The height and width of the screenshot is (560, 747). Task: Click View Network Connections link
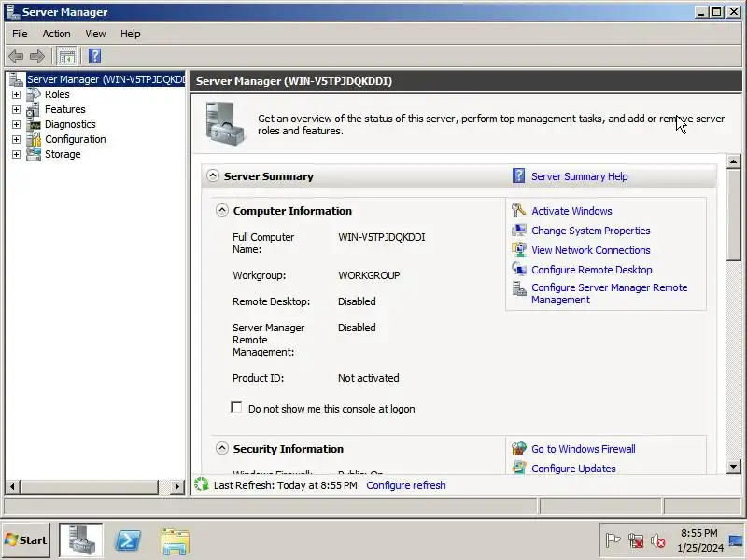(591, 250)
